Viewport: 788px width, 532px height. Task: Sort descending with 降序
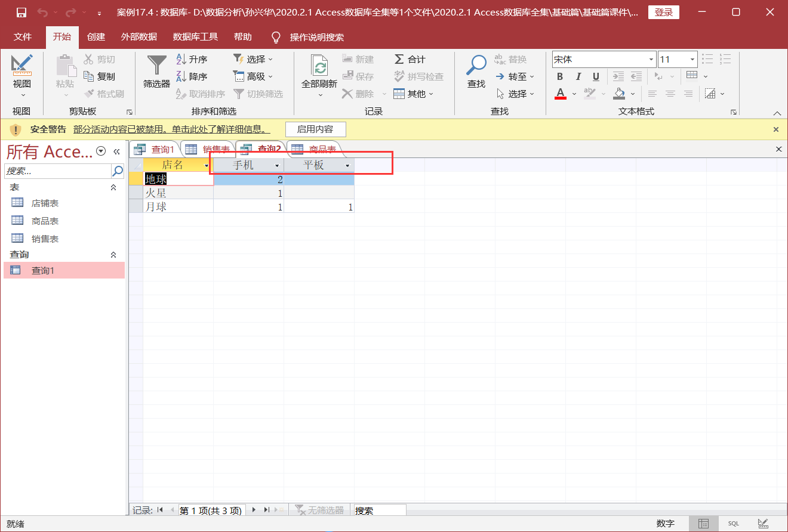[x=192, y=76]
